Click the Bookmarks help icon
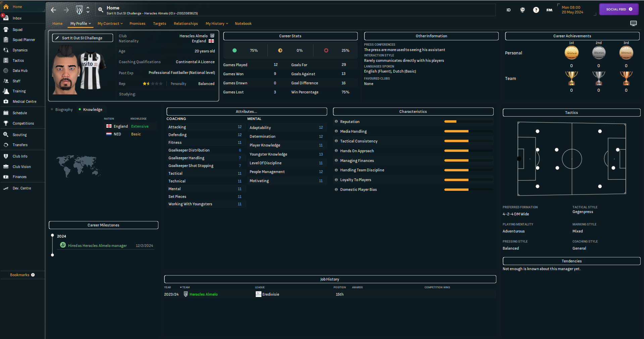Viewport: 644px width, 339px height. point(33,275)
